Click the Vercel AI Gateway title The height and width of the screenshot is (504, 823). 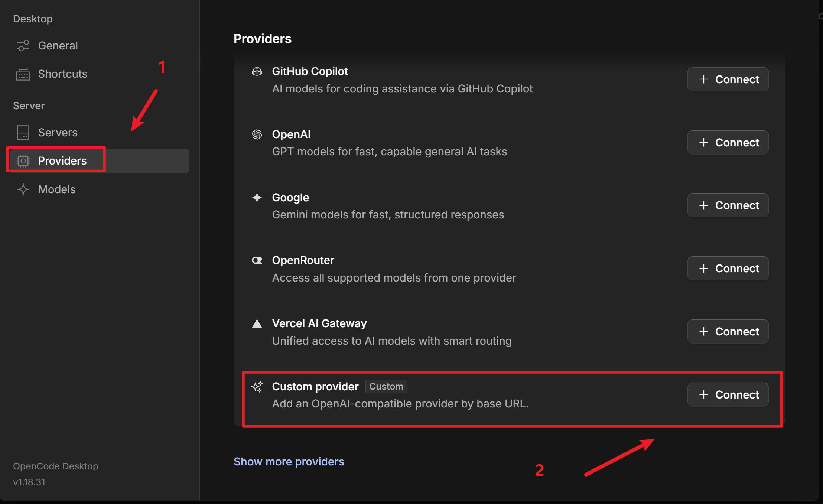click(x=319, y=323)
